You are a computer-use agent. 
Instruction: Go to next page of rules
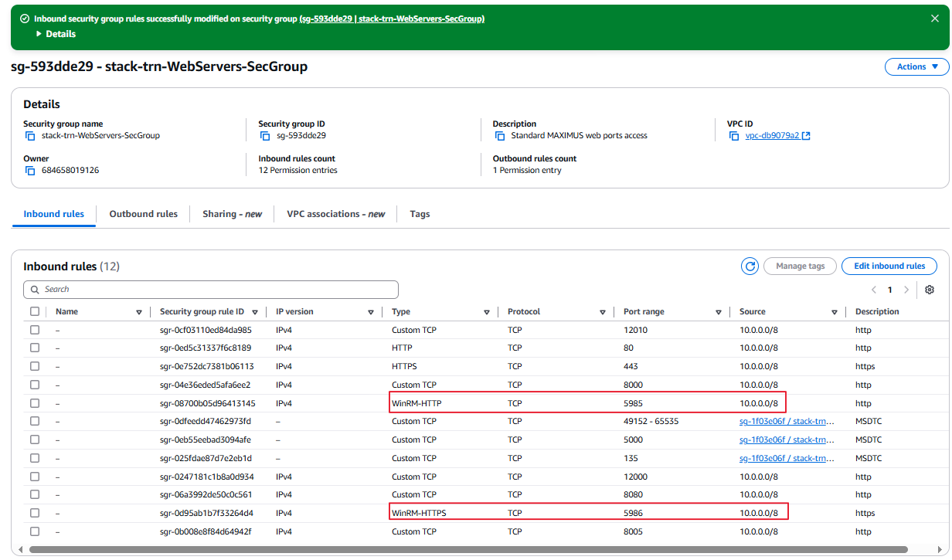906,290
